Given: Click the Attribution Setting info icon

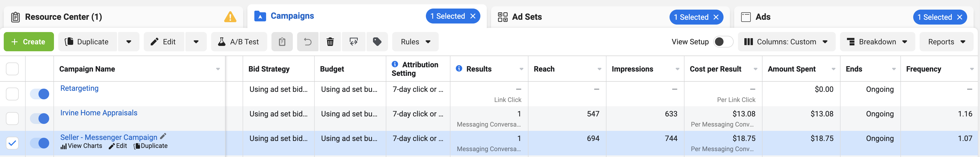Looking at the screenshot, I should point(395,64).
